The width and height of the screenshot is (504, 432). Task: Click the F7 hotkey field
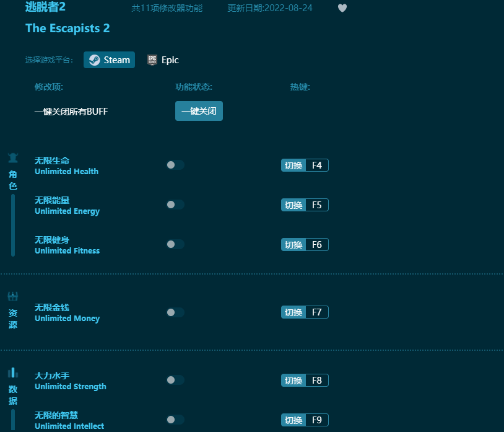pyautogui.click(x=317, y=312)
